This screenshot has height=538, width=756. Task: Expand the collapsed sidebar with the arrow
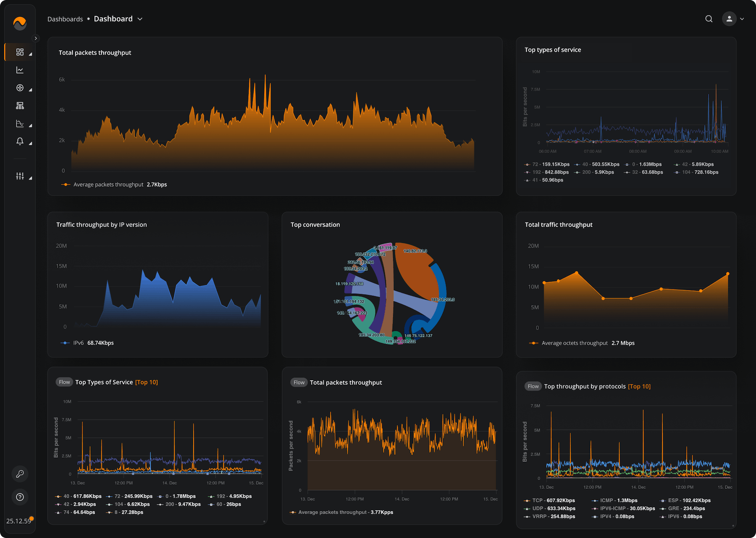36,38
